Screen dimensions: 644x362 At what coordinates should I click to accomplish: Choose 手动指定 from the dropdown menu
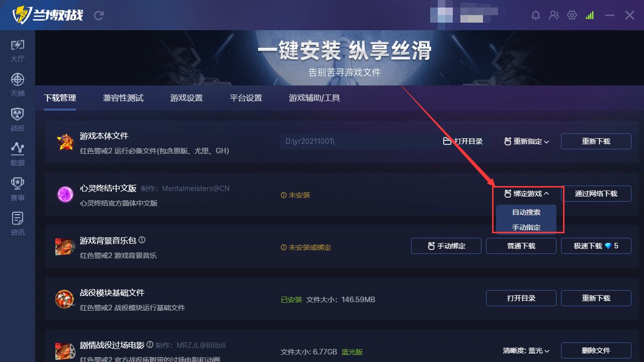[526, 227]
